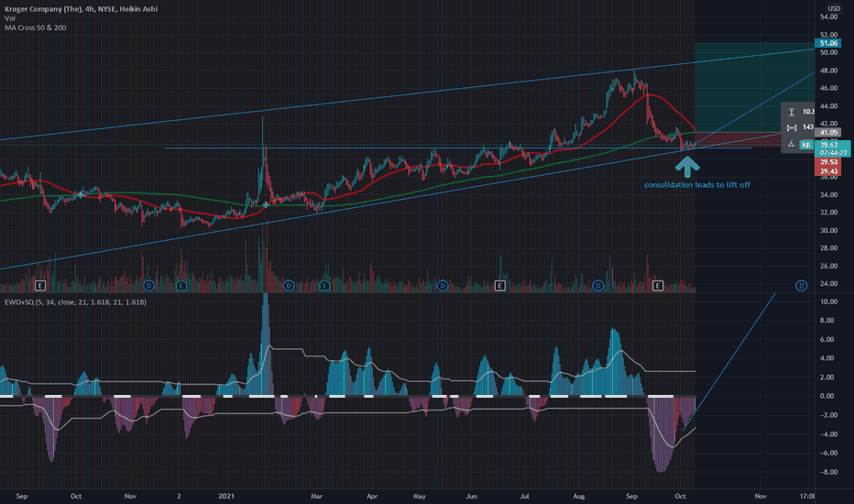Click the Mar label on the time axis

316,496
